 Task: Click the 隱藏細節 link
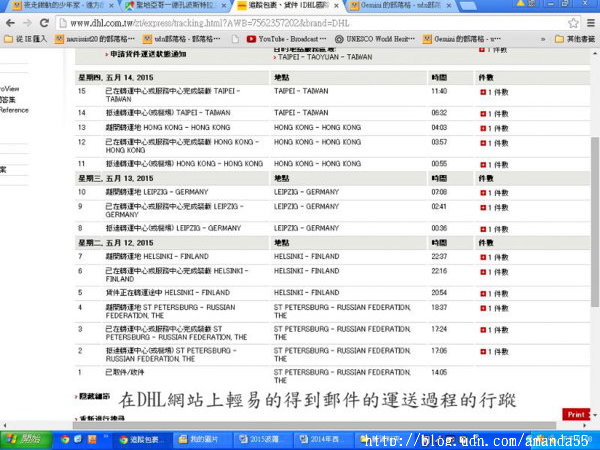95,397
